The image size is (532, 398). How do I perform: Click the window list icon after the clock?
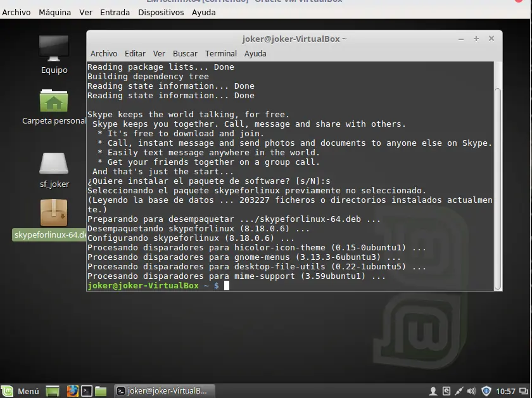click(x=524, y=392)
